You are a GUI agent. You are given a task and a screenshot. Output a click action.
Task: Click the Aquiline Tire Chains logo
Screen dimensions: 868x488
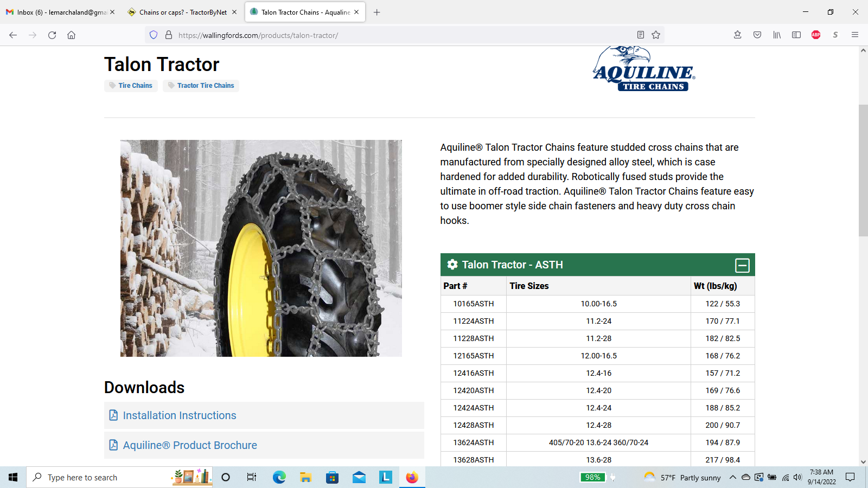pyautogui.click(x=644, y=69)
